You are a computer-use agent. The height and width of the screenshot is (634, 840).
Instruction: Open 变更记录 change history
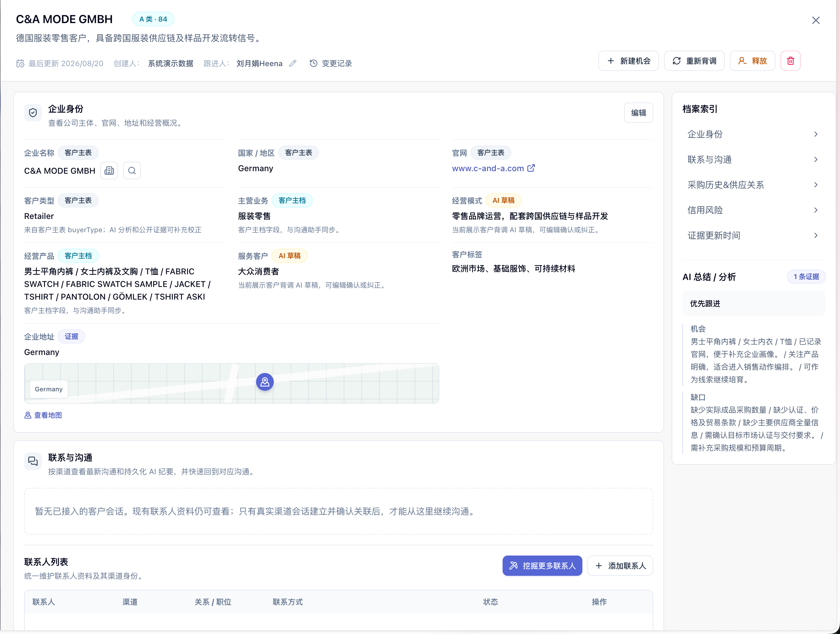click(x=331, y=63)
